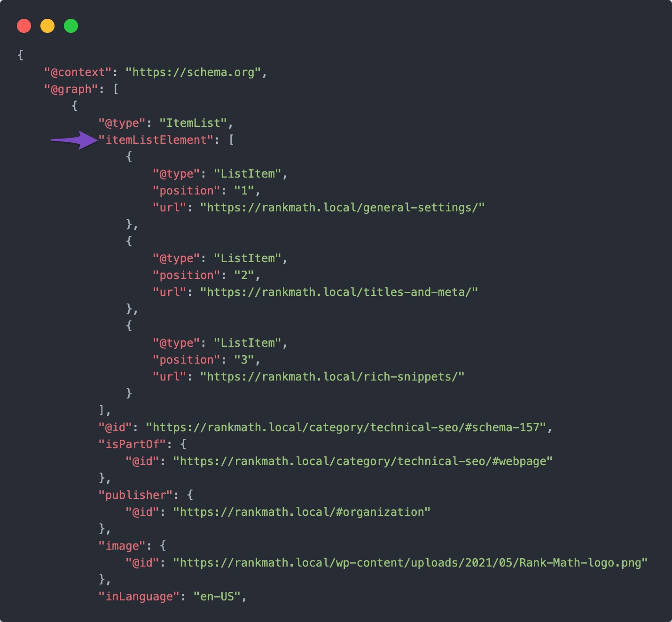Click the #schema-157 id value
Screen dimensions: 672x622
[x=346, y=428]
